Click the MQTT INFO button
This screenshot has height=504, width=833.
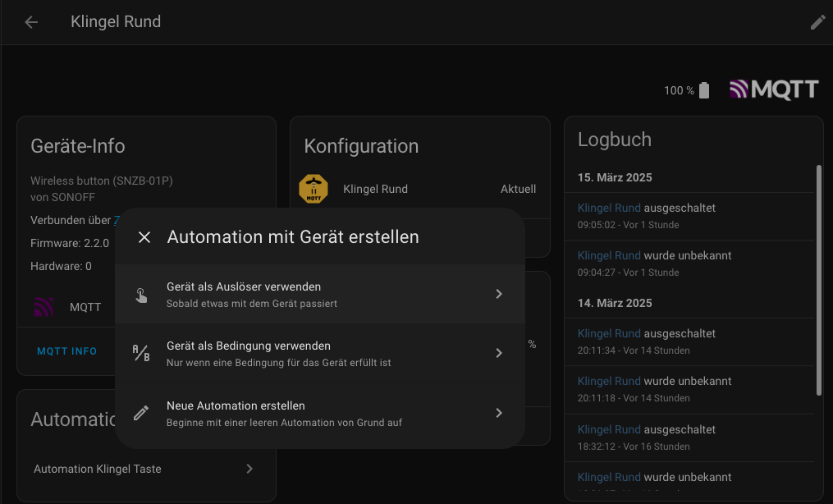(x=66, y=351)
